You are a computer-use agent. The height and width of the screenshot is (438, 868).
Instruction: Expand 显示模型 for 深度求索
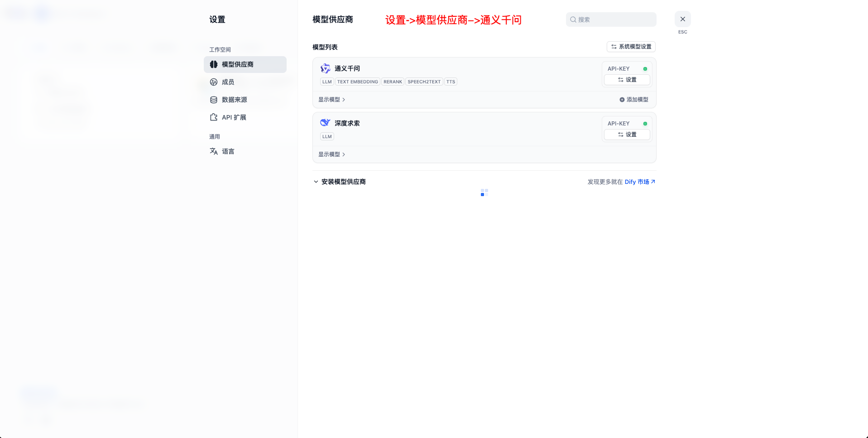(x=332, y=154)
